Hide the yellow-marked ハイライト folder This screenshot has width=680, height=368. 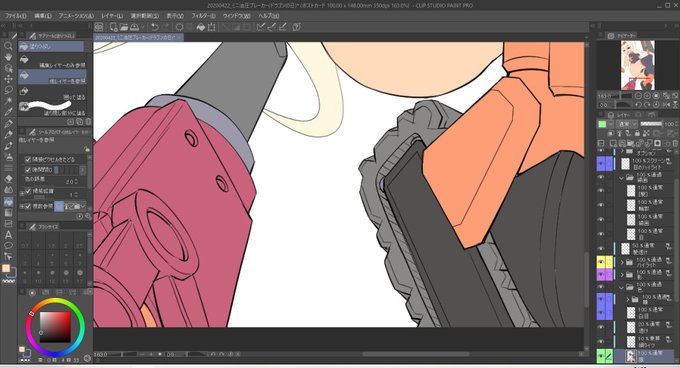[x=601, y=262]
